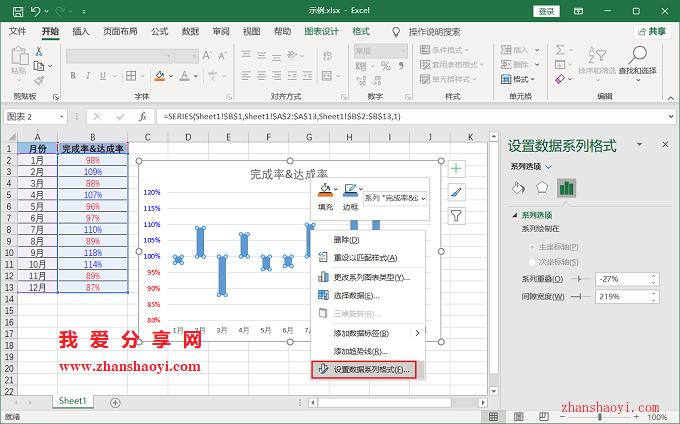This screenshot has height=424, width=680.
Task: Click the 登录 sign-in button
Action: (x=546, y=11)
